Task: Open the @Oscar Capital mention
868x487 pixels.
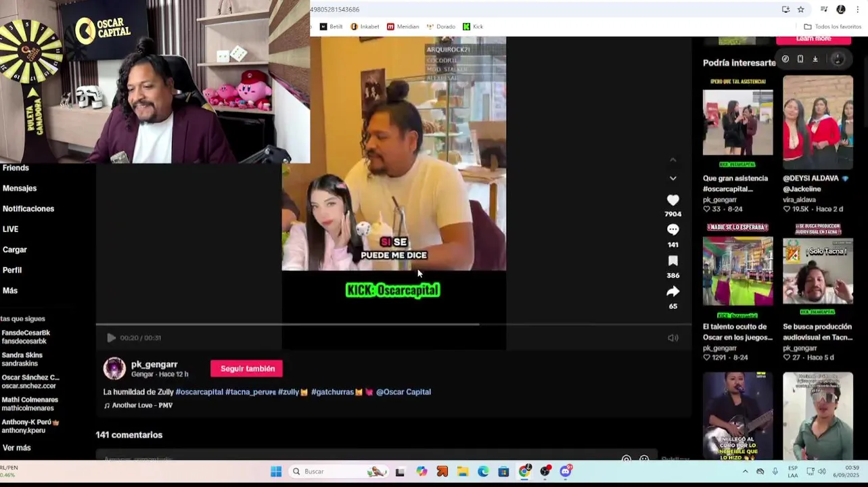Action: tap(403, 392)
